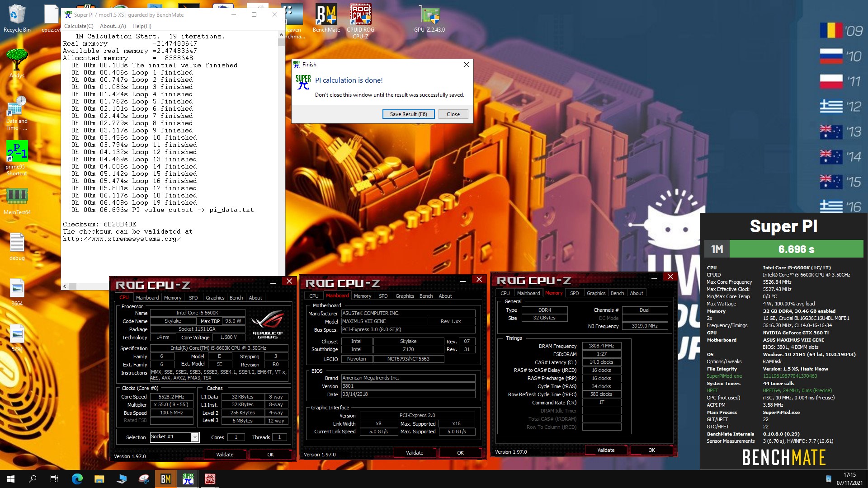Viewport: 868px width, 488px height.
Task: Click the Cores field showing 1
Action: pos(236,437)
